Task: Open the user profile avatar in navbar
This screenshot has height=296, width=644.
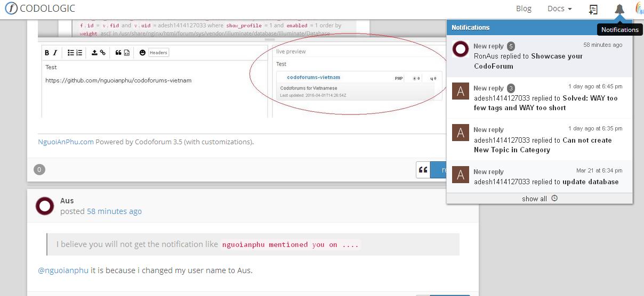Action: point(640,9)
